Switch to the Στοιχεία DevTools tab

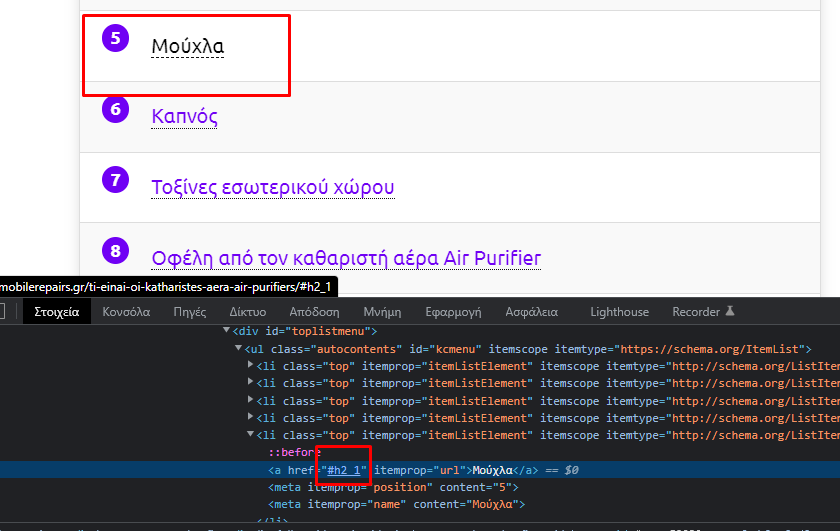tap(57, 312)
